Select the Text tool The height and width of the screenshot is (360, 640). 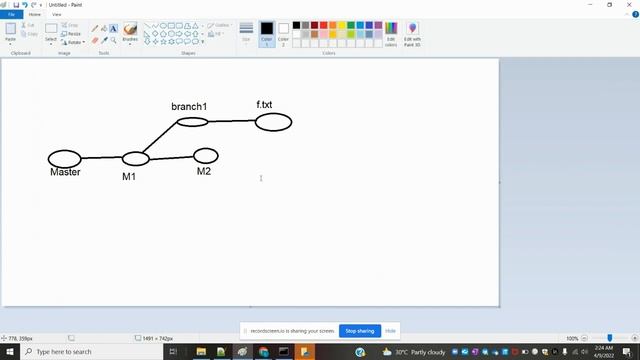(113, 29)
